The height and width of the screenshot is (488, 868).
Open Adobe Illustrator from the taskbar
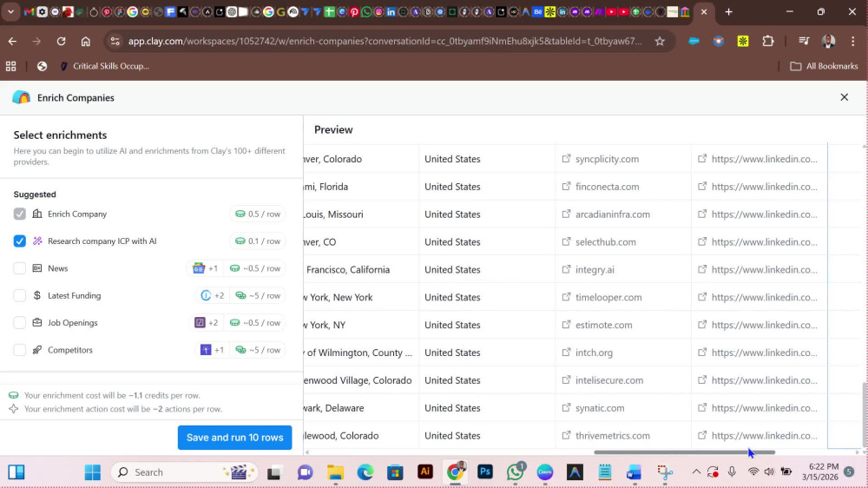tap(425, 472)
